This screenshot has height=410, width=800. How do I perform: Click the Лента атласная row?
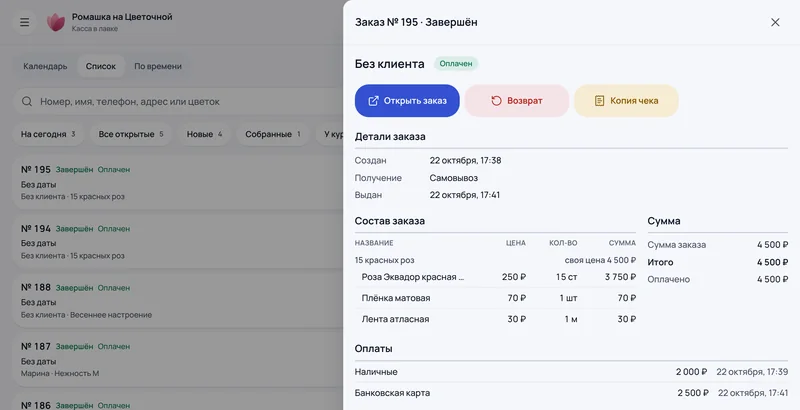coord(495,319)
